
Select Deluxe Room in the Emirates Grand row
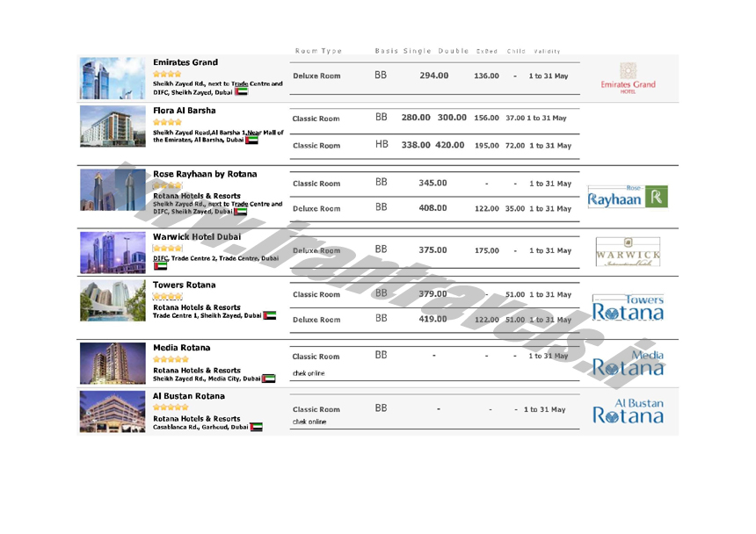coord(316,76)
